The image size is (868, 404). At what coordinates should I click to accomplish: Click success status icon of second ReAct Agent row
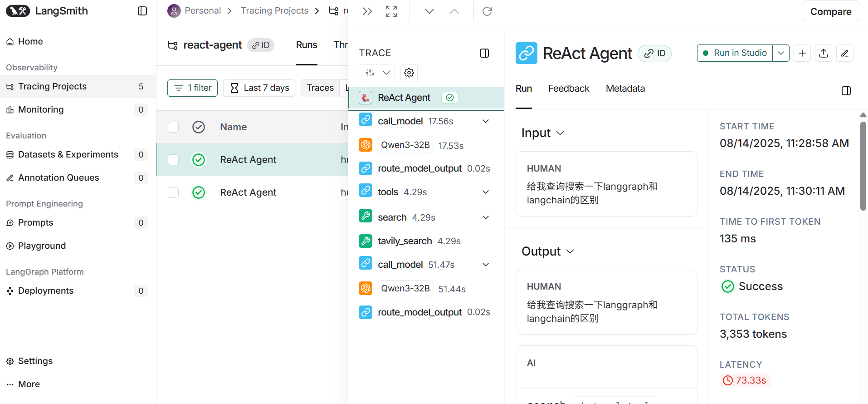coord(199,192)
